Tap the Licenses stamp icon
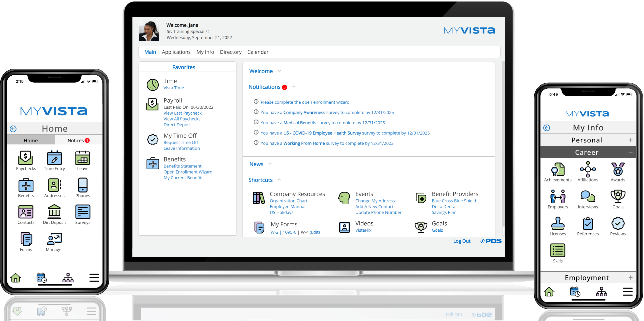Screen dimensions: 644x321 (x=558, y=223)
